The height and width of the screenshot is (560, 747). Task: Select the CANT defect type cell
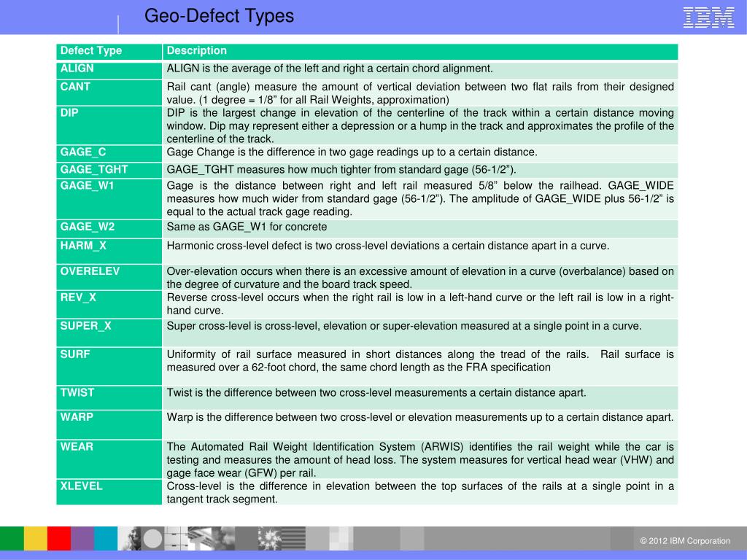109,93
